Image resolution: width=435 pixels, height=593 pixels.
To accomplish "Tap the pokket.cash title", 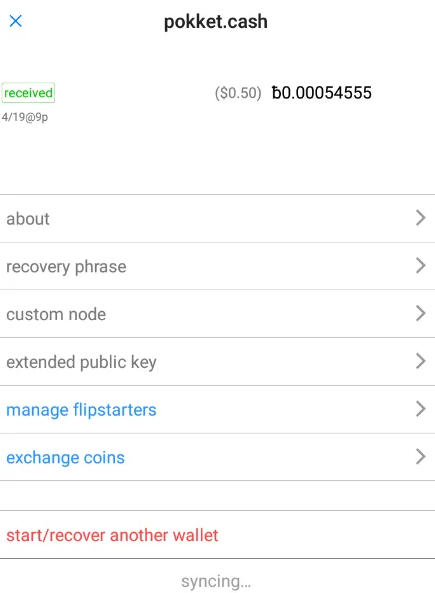I will [216, 22].
